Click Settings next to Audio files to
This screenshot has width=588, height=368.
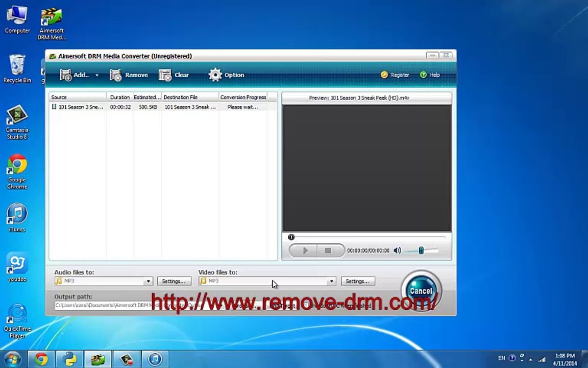click(x=174, y=281)
